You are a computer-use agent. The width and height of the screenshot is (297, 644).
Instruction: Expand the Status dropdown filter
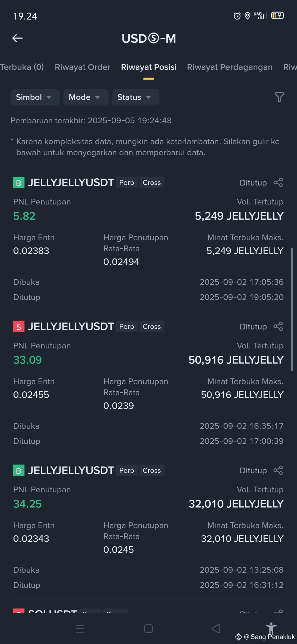pyautogui.click(x=136, y=97)
